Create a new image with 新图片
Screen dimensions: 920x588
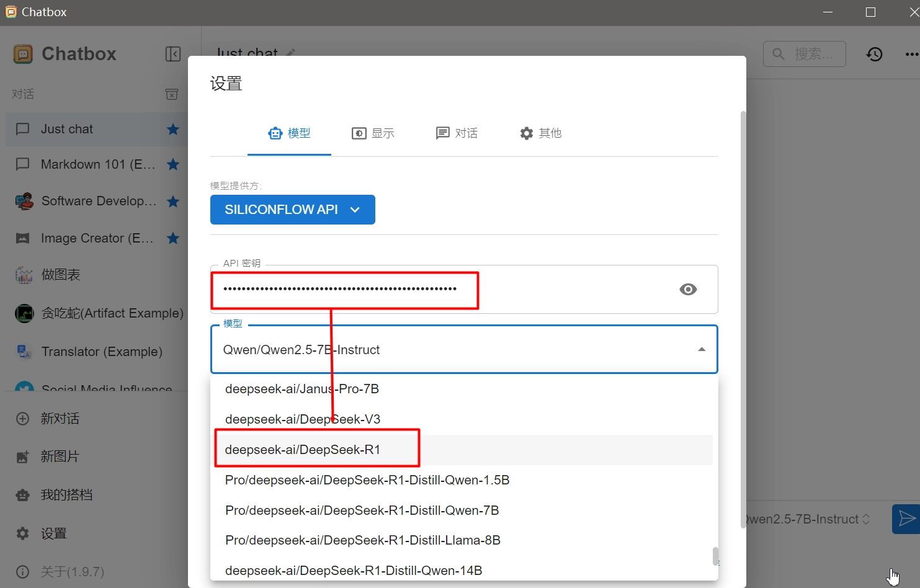point(96,457)
